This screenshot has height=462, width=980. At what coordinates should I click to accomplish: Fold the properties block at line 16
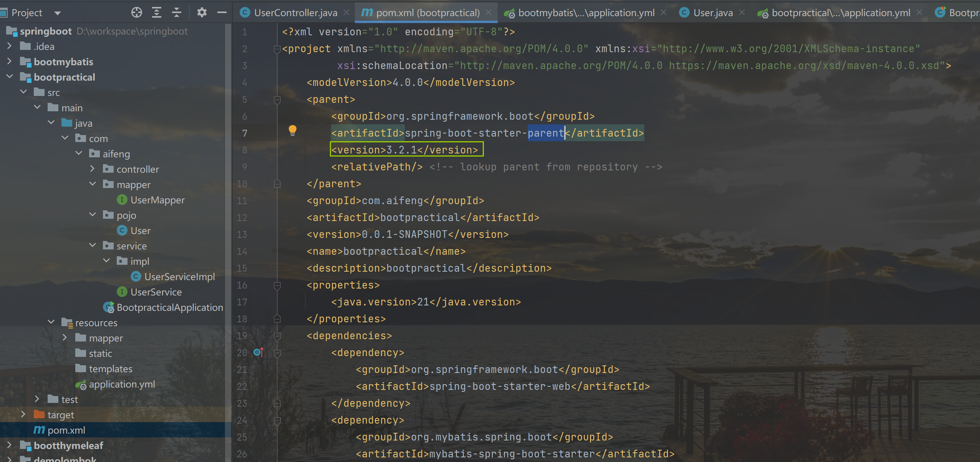[x=277, y=285]
